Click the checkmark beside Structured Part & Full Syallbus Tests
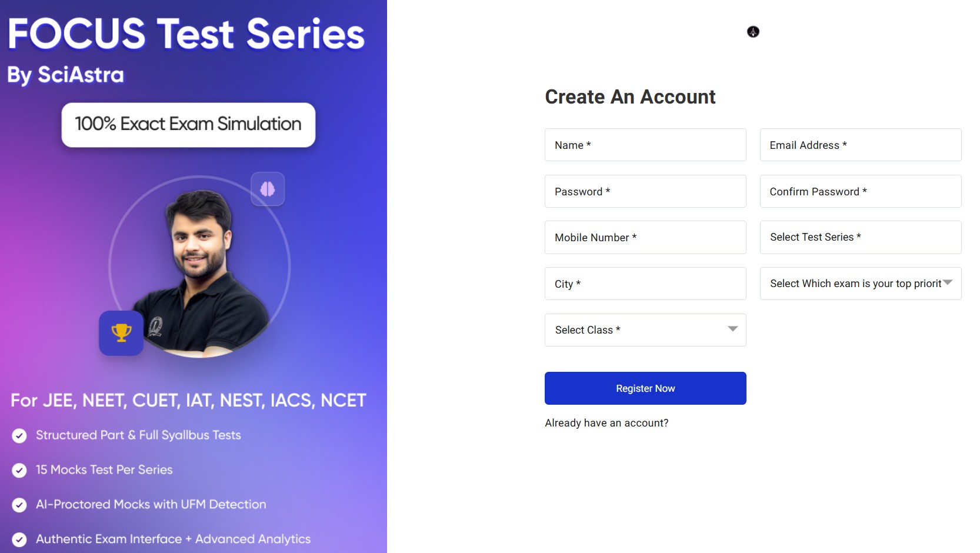This screenshot has width=980, height=553. pyautogui.click(x=18, y=436)
